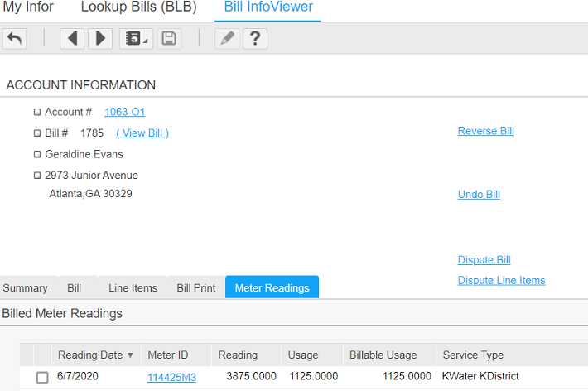Click the pencil edit icon
This screenshot has height=391, width=588.
tap(227, 38)
